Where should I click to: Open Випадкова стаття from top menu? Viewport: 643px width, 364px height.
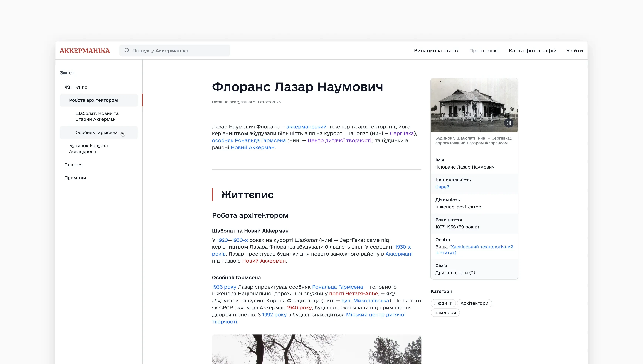click(437, 51)
